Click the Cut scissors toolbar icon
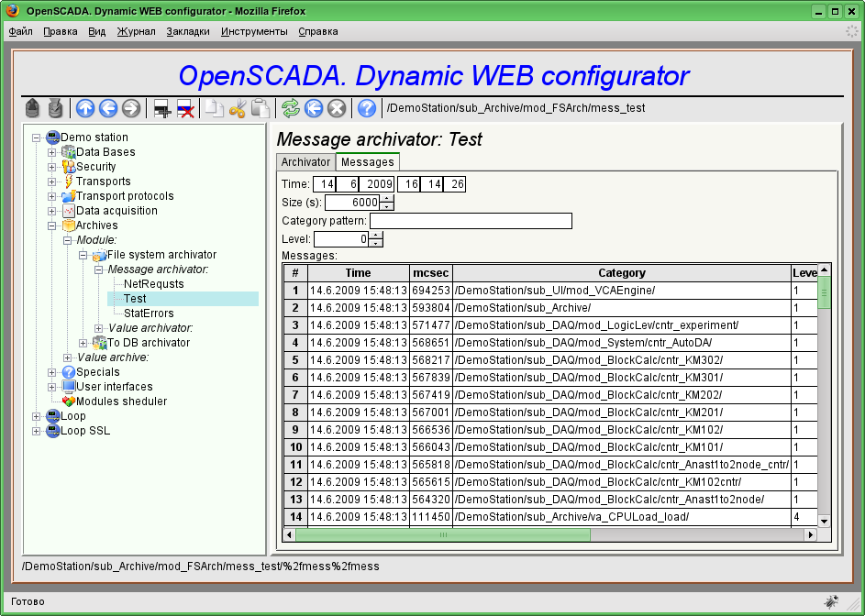This screenshot has width=865, height=616. pos(238,108)
